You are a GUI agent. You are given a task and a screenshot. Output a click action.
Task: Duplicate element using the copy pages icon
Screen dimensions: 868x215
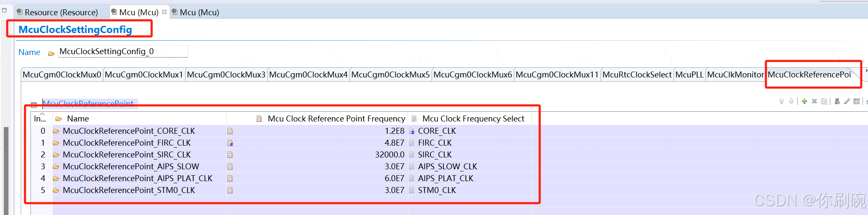[824, 102]
